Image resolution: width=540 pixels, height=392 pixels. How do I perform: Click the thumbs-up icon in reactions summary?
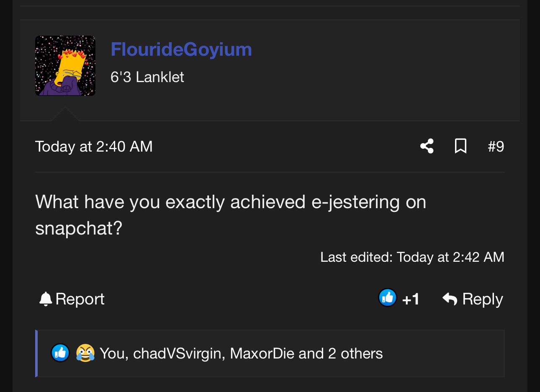[60, 353]
